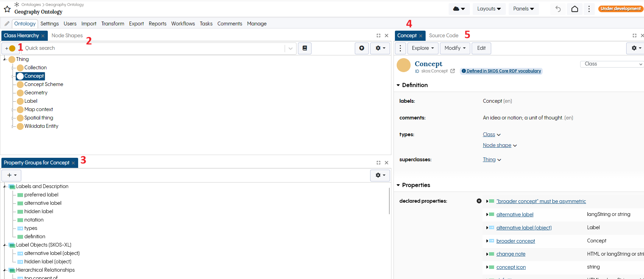Collapse the Properties section
Image resolution: width=644 pixels, height=279 pixels.
click(398, 185)
